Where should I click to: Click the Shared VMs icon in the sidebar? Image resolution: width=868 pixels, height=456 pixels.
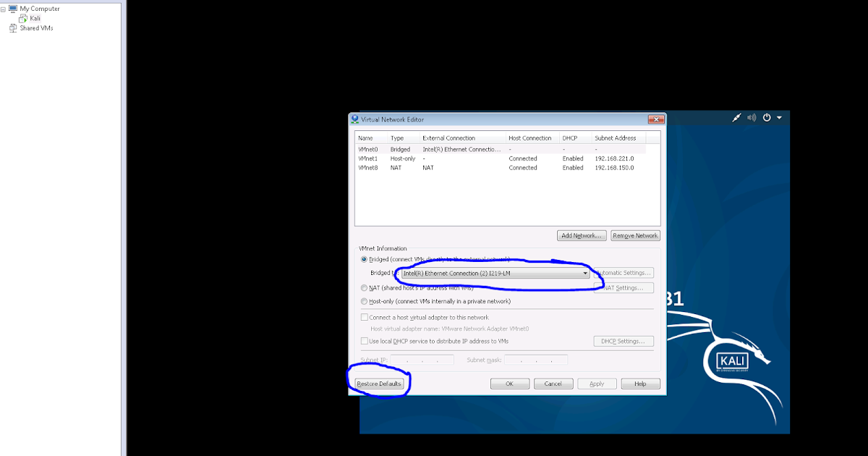pyautogui.click(x=12, y=28)
